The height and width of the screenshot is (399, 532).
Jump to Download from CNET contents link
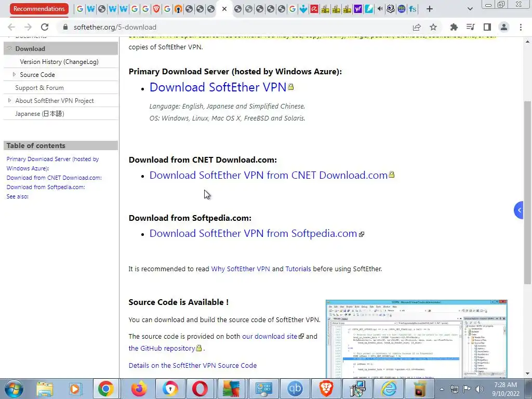point(54,178)
